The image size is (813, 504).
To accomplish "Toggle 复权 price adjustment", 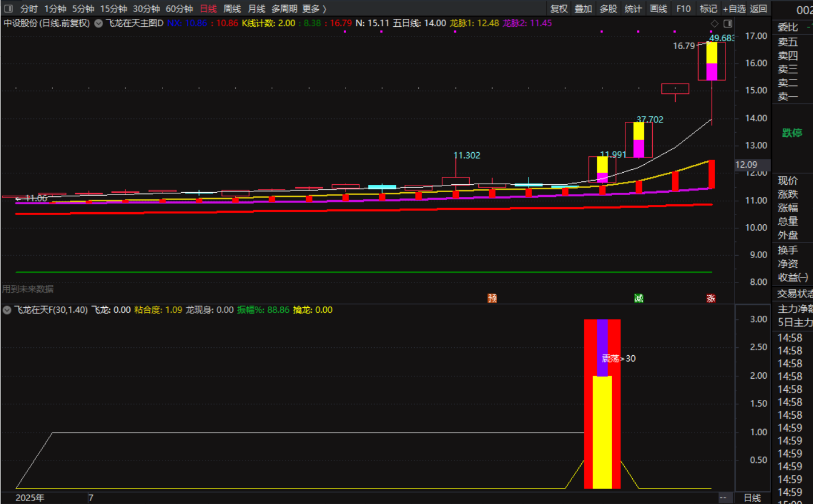I will click(x=559, y=9).
